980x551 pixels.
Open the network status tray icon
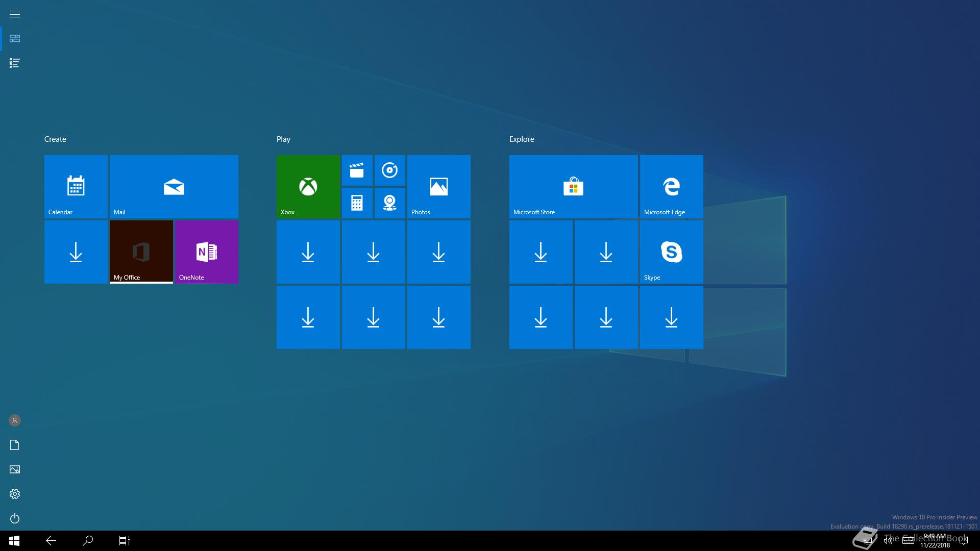867,541
